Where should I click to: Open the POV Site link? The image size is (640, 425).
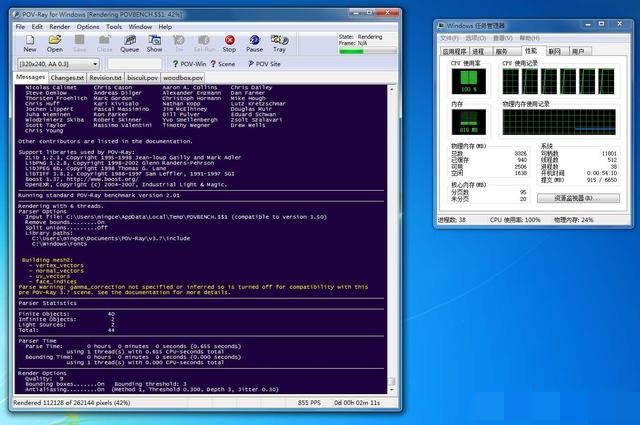[264, 64]
